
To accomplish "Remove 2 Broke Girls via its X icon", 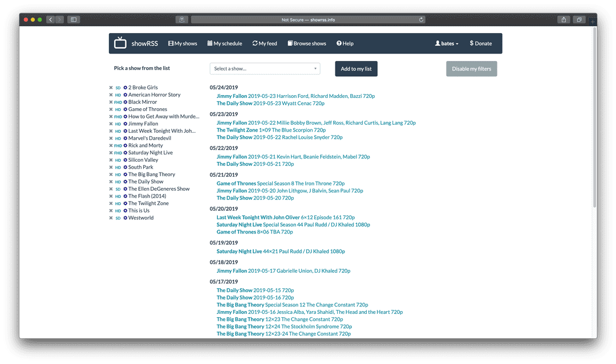I will click(111, 88).
